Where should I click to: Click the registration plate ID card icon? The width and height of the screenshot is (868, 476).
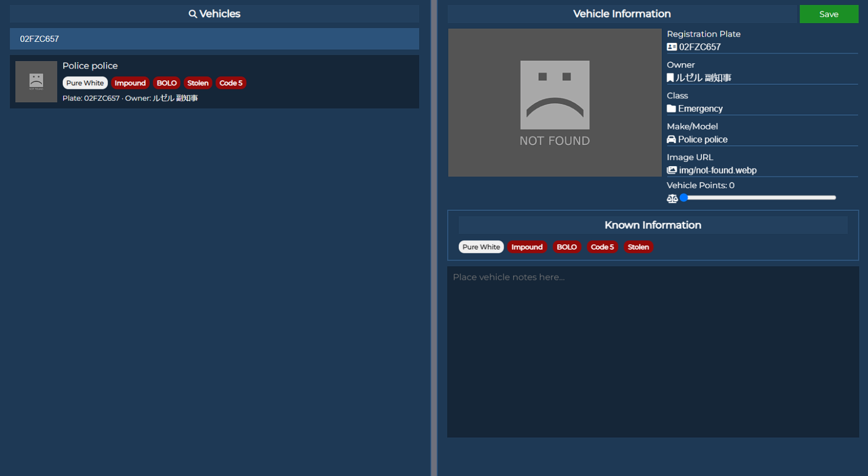coord(671,47)
